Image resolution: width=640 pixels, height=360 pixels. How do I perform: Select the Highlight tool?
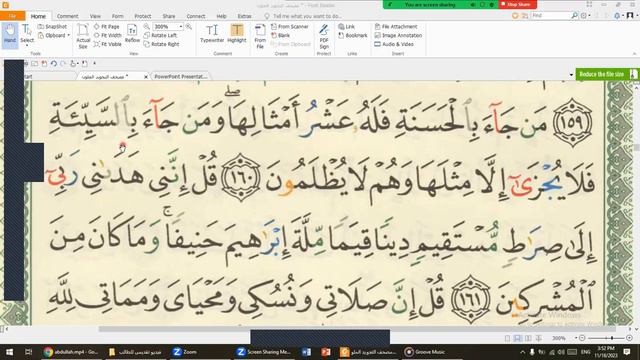[237, 33]
